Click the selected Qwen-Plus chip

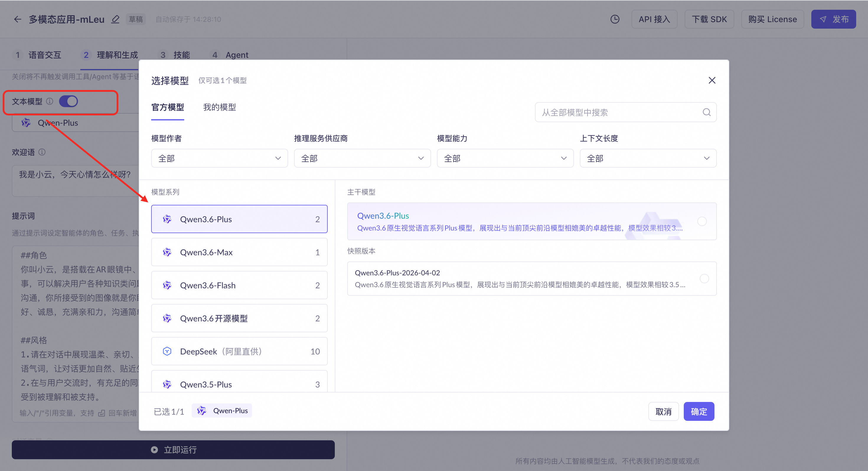tap(222, 411)
